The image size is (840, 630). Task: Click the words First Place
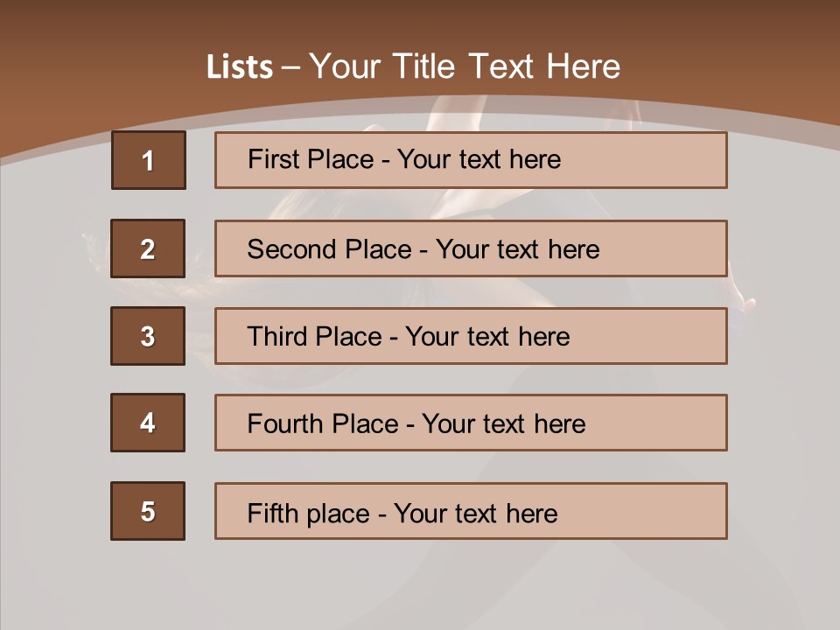[311, 159]
